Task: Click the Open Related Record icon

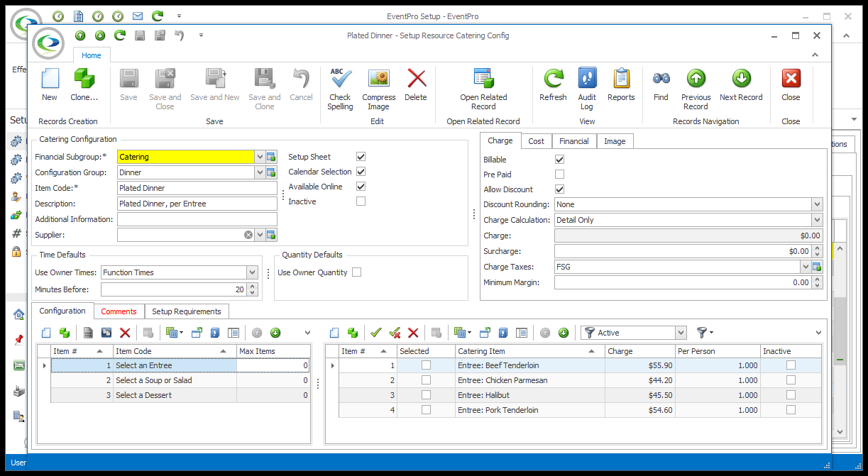Action: pos(483,78)
